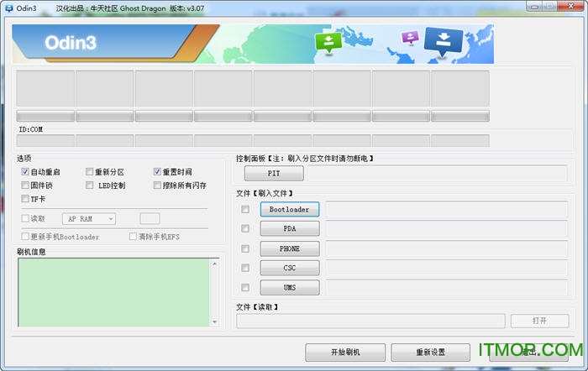Open the AP RAM dropdown
Viewport: 588px width, 371px height.
click(x=89, y=219)
